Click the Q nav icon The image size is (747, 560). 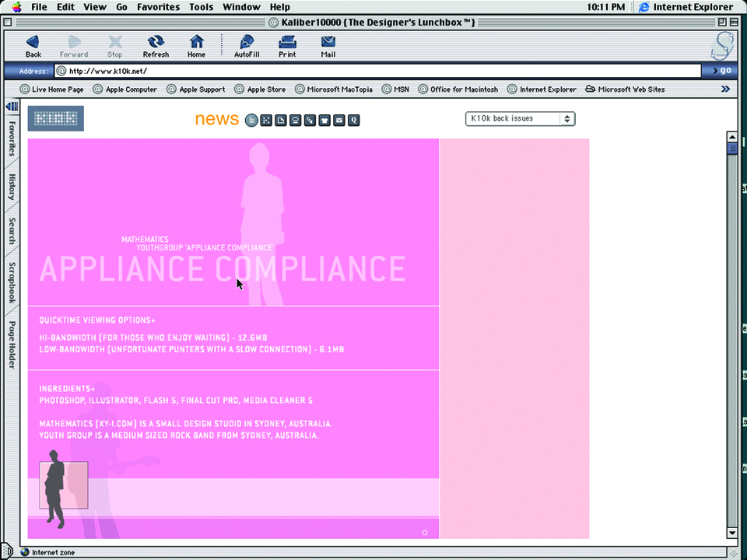click(353, 121)
